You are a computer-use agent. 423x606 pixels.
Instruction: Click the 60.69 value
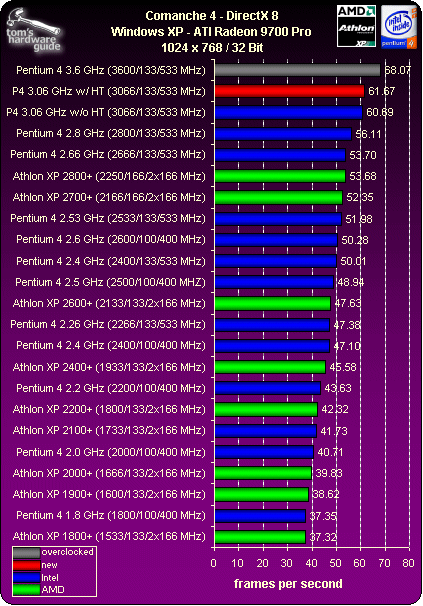380,112
